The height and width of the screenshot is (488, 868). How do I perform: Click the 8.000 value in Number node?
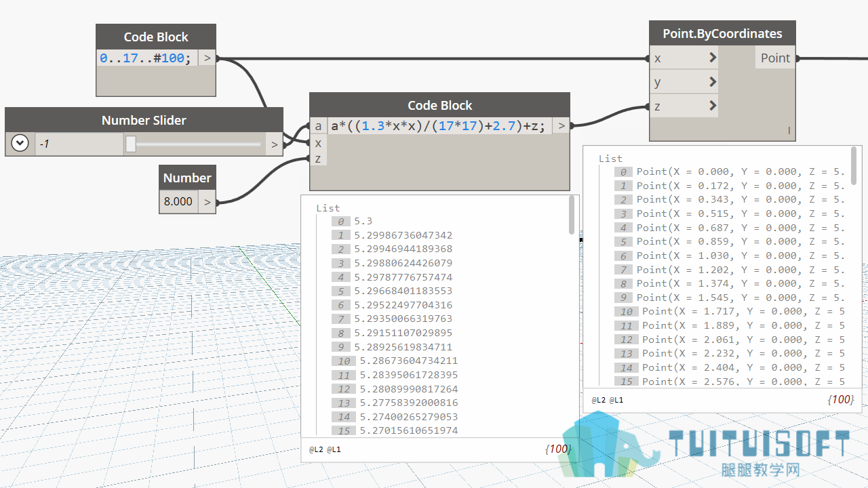coord(178,201)
